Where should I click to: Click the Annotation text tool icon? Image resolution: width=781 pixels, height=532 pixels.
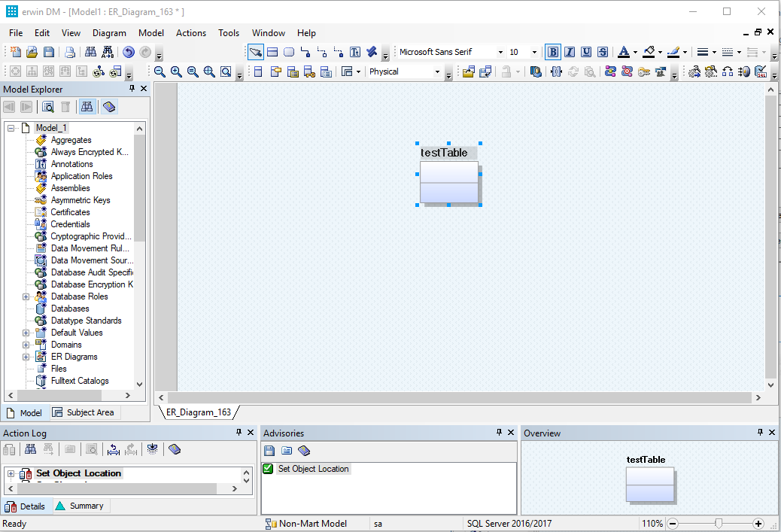coord(355,52)
